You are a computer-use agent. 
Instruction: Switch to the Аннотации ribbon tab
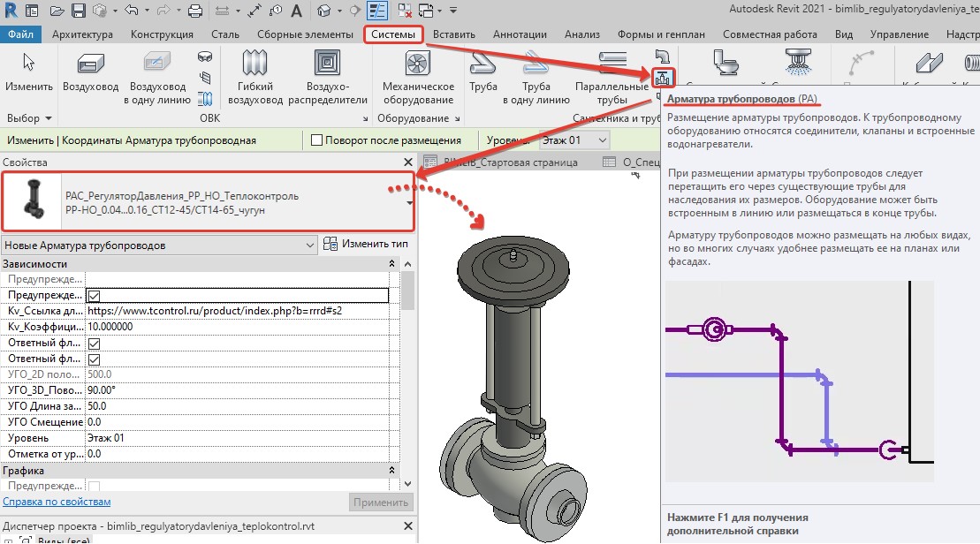pyautogui.click(x=520, y=34)
